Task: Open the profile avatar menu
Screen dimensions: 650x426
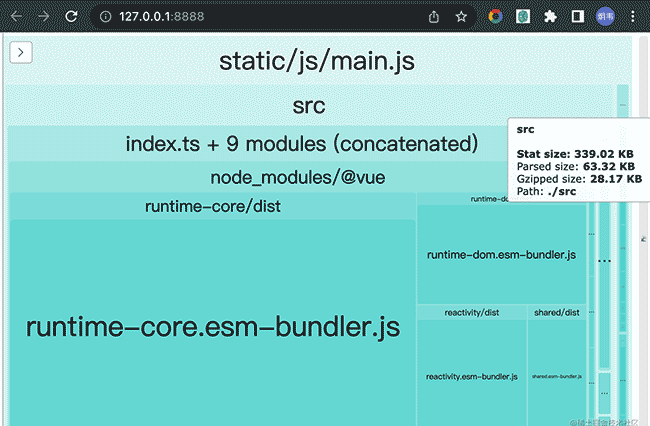Action: (605, 17)
